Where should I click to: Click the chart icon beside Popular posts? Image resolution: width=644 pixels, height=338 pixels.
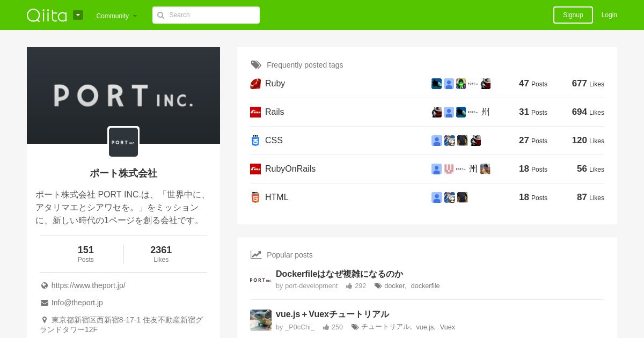click(x=256, y=255)
